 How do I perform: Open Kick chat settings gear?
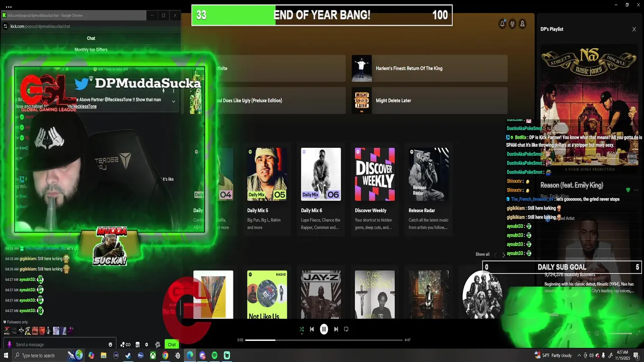tap(146, 344)
